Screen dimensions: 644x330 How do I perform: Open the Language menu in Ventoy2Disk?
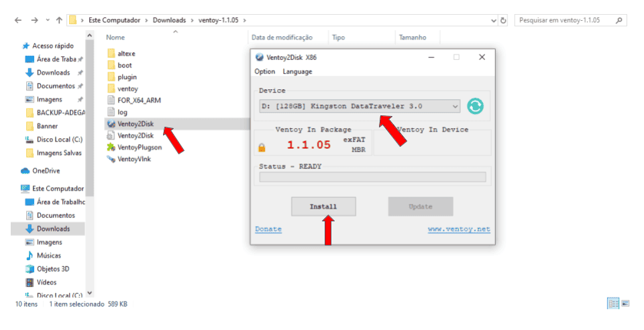[297, 71]
